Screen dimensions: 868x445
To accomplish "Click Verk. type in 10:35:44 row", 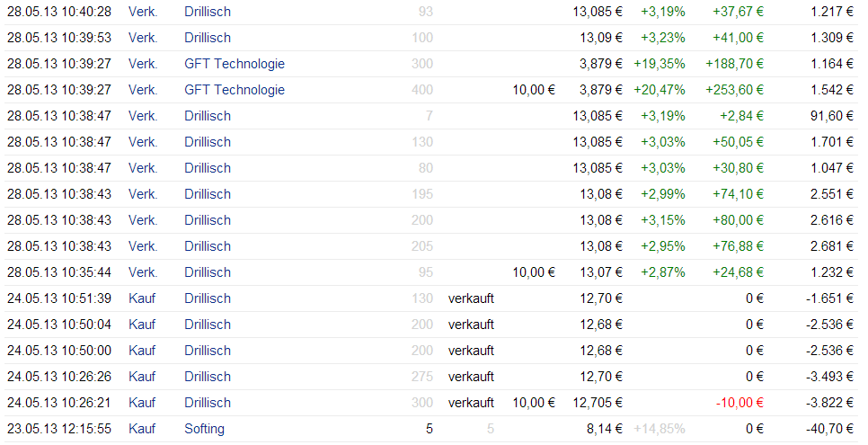I will pos(143,272).
